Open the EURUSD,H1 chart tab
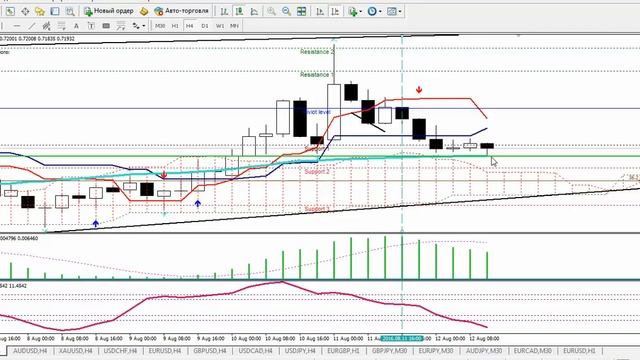Viewport: 640px width, 360px height. point(579,351)
